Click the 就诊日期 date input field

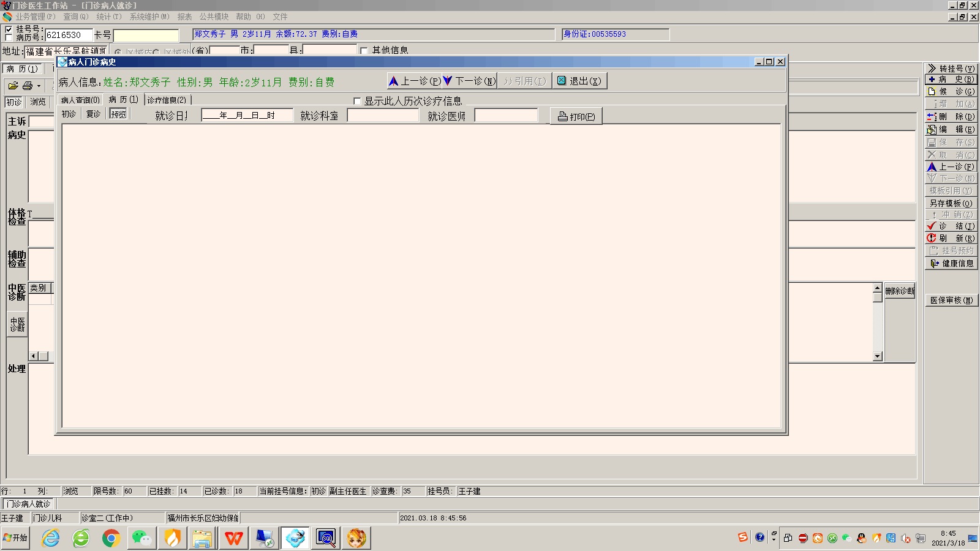[x=247, y=115]
